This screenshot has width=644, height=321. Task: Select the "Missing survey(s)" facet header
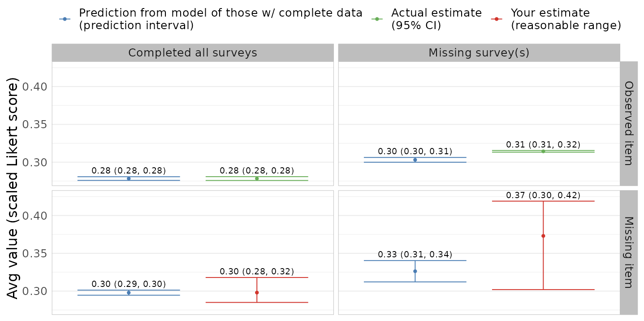[479, 53]
